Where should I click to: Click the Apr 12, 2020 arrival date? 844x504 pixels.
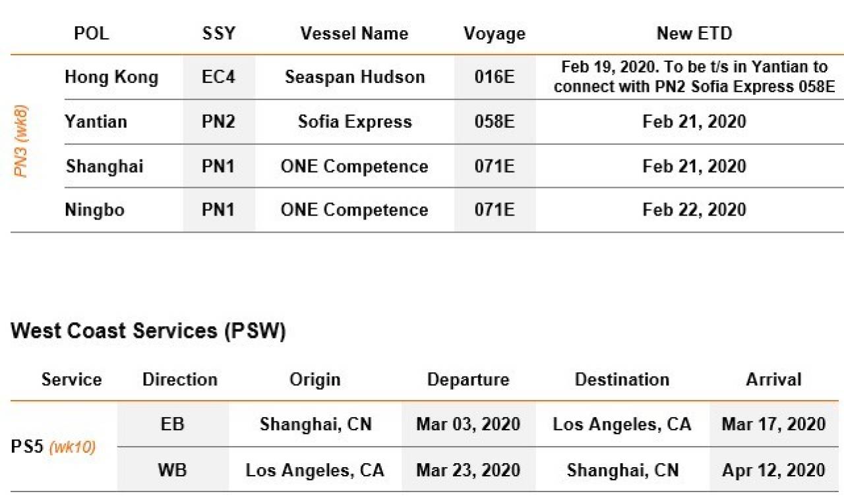coord(773,470)
